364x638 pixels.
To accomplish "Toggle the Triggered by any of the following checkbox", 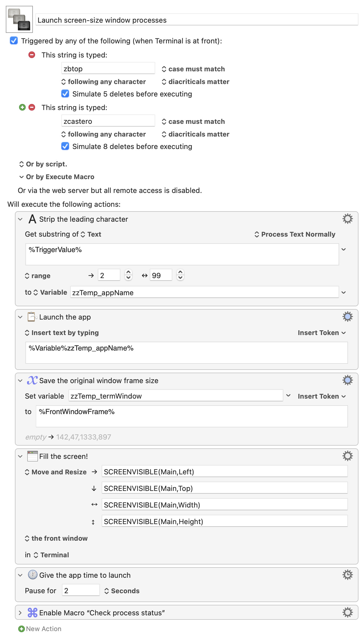I will click(14, 41).
